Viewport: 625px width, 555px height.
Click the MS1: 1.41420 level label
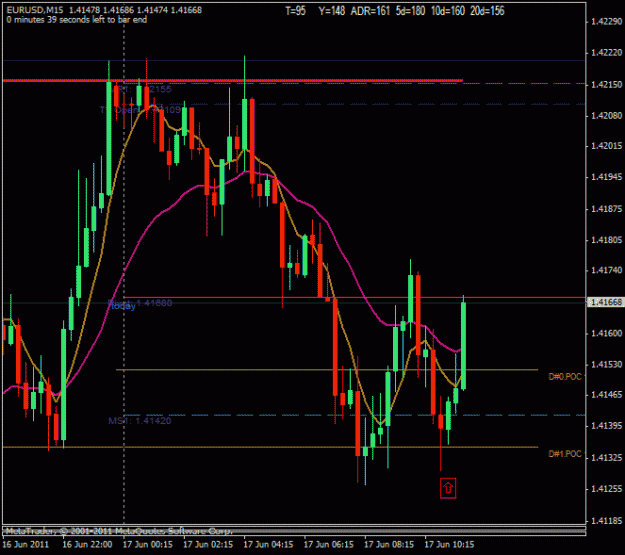[x=140, y=421]
